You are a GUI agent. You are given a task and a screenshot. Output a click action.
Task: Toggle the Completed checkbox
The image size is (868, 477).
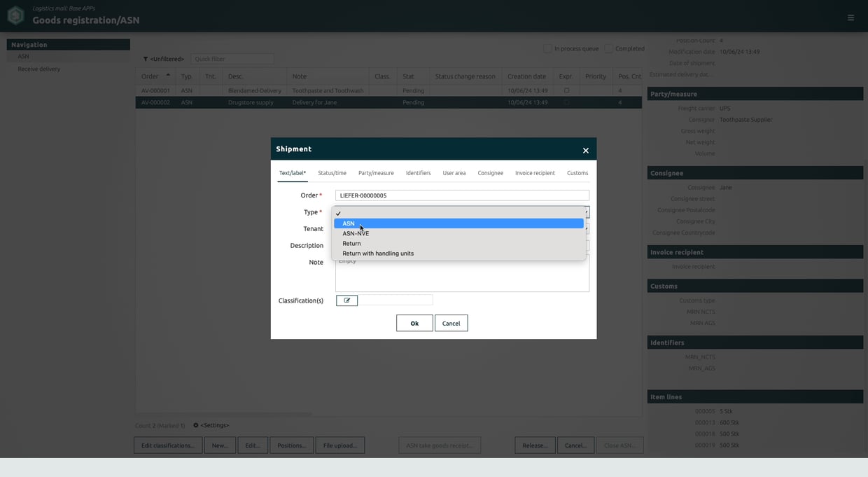click(609, 48)
